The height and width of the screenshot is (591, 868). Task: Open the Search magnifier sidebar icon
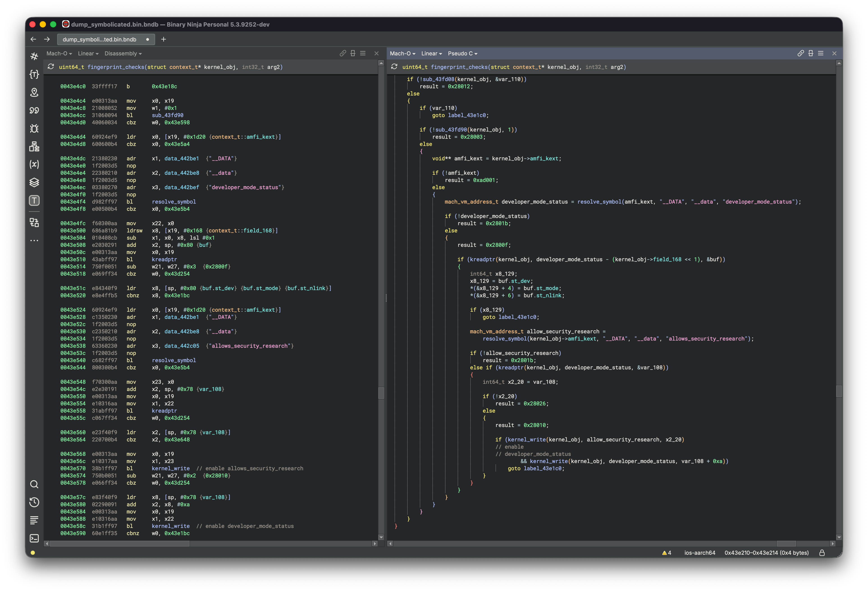coord(34,484)
